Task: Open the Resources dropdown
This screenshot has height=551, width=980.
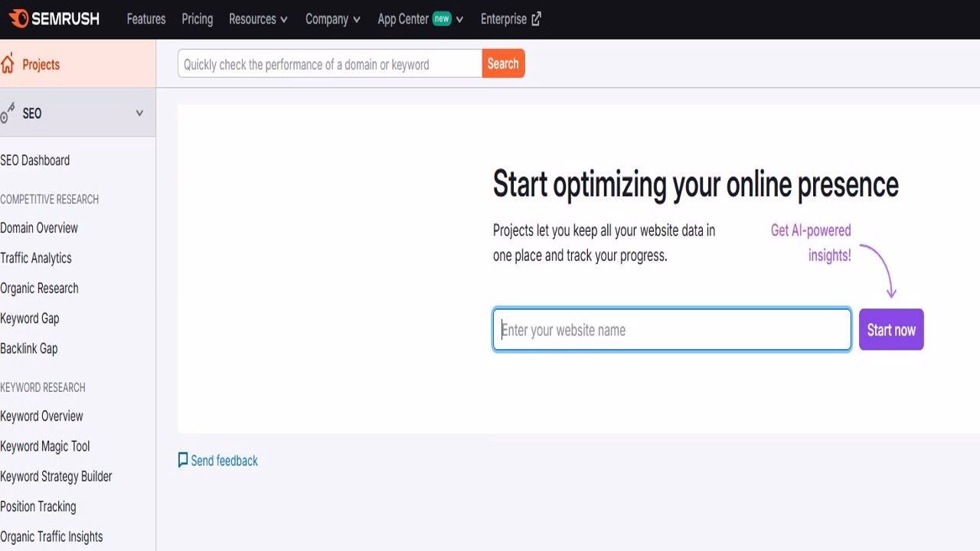Action: tap(258, 19)
